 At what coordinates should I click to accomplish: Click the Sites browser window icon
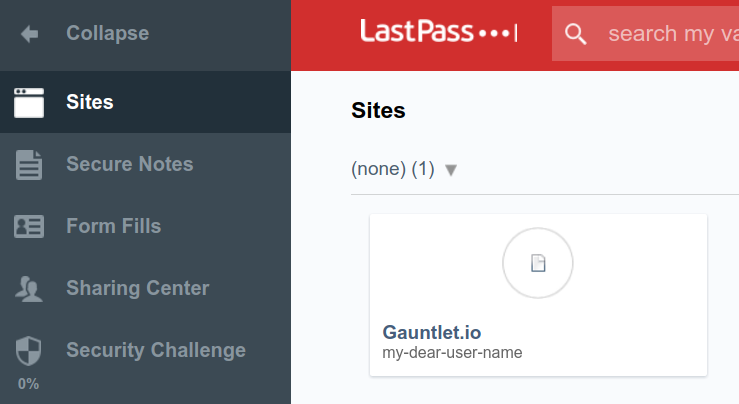click(x=29, y=102)
